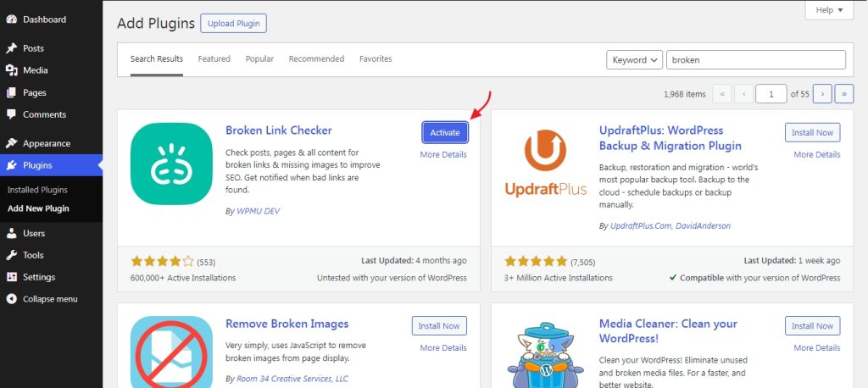Expand the Help dropdown tab

pos(829,10)
